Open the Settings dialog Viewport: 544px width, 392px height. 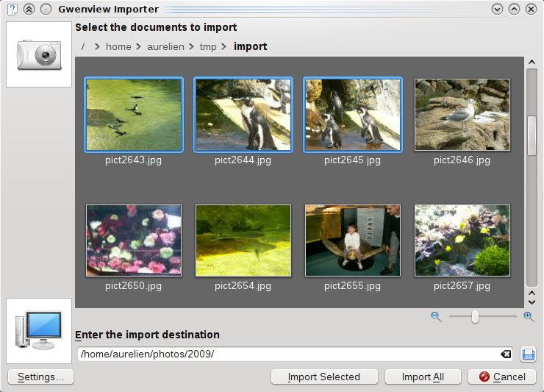tap(40, 377)
